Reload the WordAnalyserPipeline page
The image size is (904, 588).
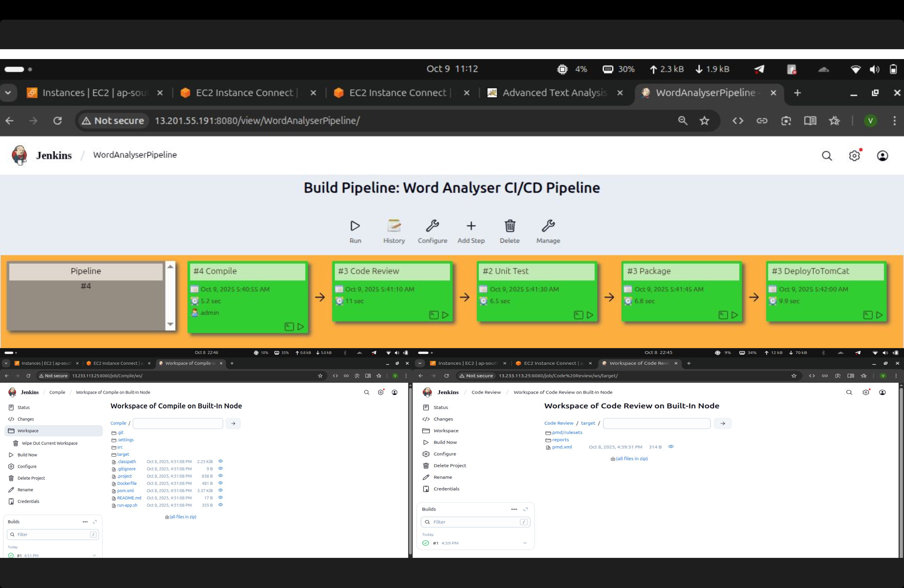tap(58, 121)
